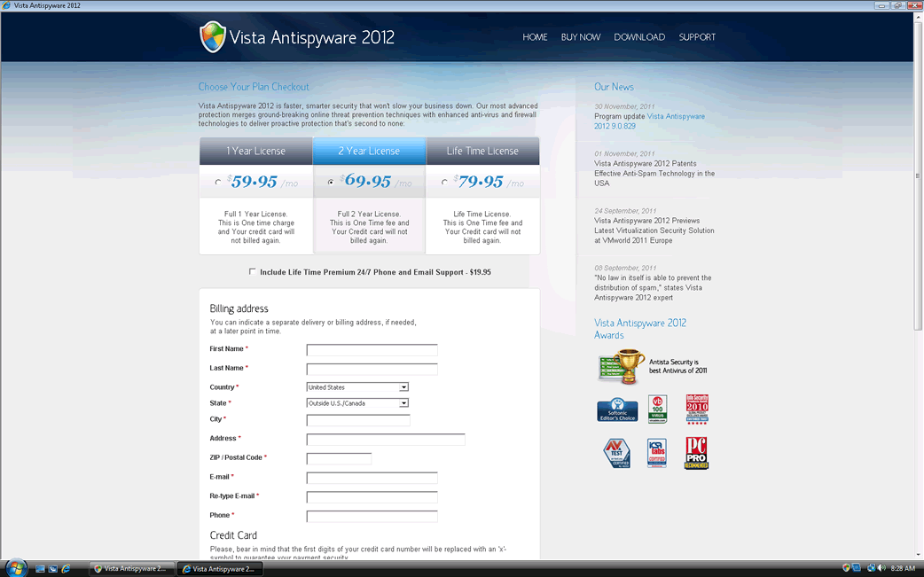Screen dimensions: 924x577
Task: Expand the Country dropdown
Action: [x=403, y=387]
